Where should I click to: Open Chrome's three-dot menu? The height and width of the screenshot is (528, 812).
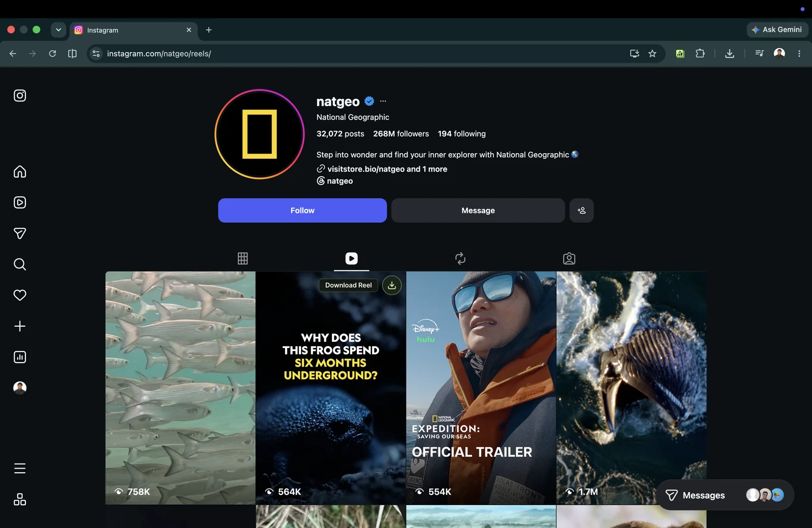pos(799,53)
